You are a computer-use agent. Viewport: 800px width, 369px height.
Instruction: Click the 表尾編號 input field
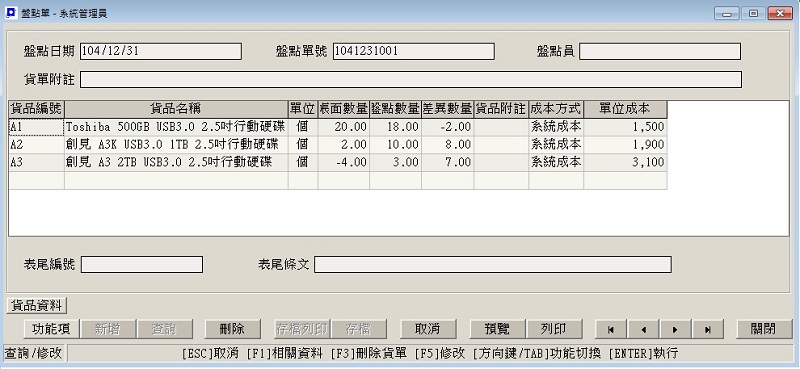(142, 264)
